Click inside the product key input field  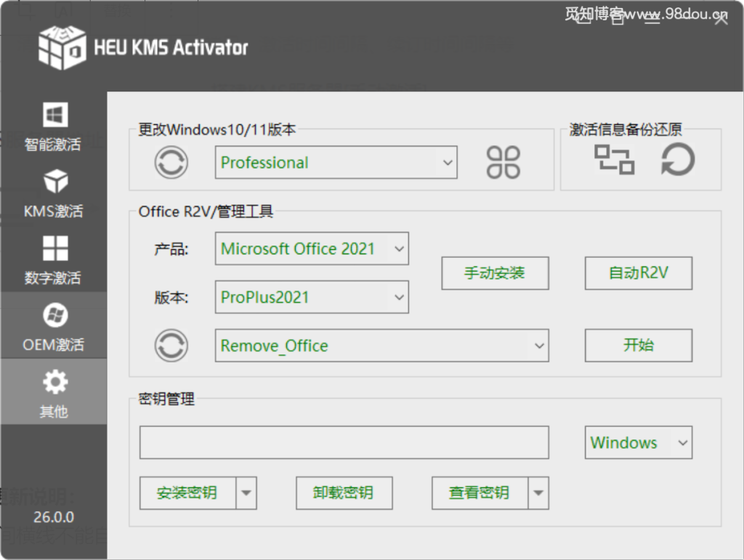[344, 442]
